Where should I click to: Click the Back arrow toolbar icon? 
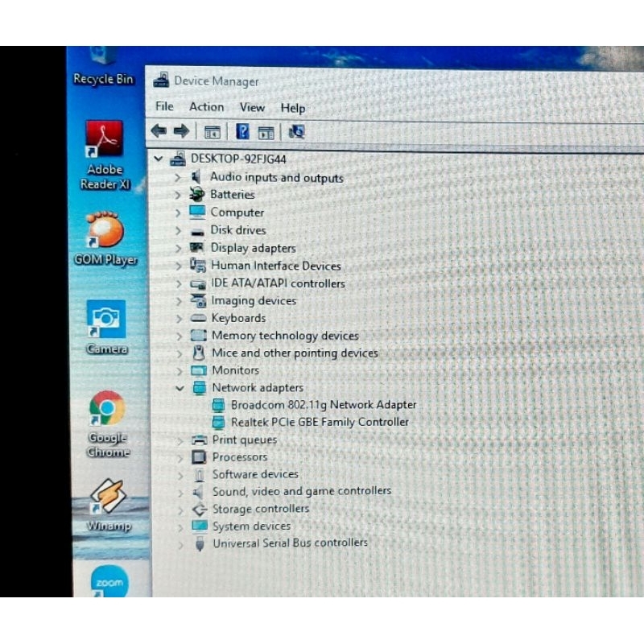159,131
